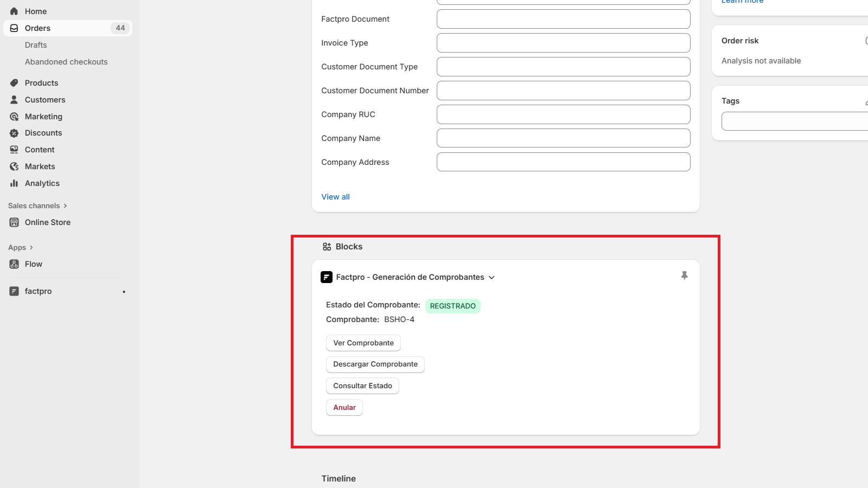Click the Home icon in the sidebar

pos(14,11)
